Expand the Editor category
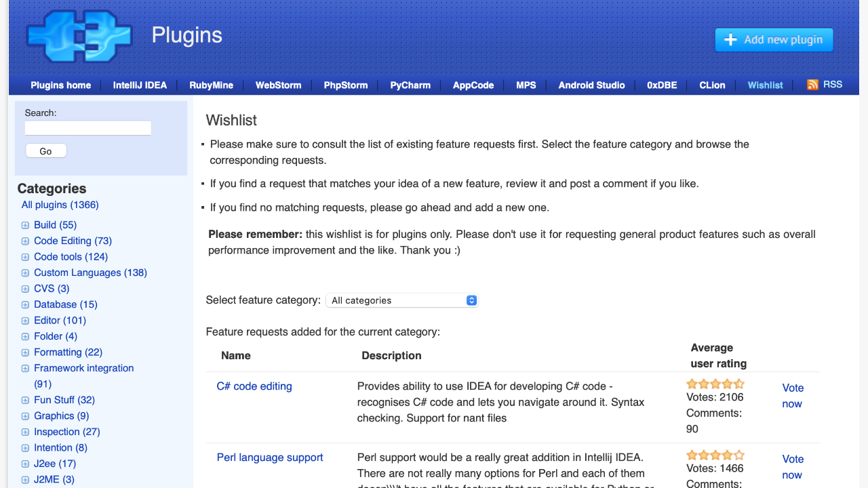868x488 pixels. pyautogui.click(x=25, y=321)
